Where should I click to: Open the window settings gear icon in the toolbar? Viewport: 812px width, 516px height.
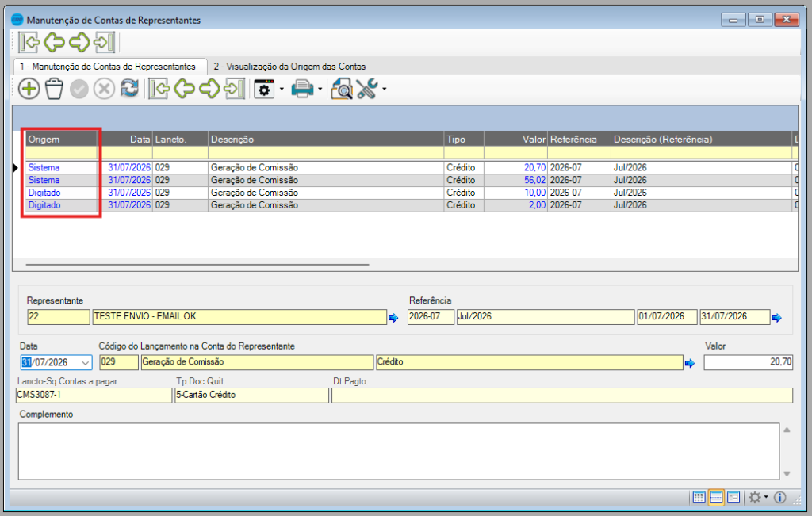[264, 89]
